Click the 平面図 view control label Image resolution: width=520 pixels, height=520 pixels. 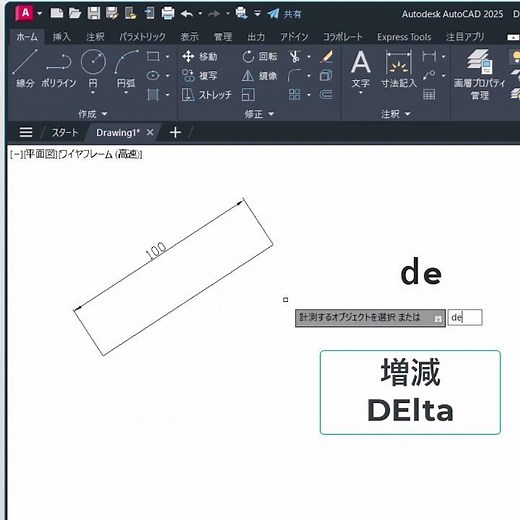(x=40, y=154)
